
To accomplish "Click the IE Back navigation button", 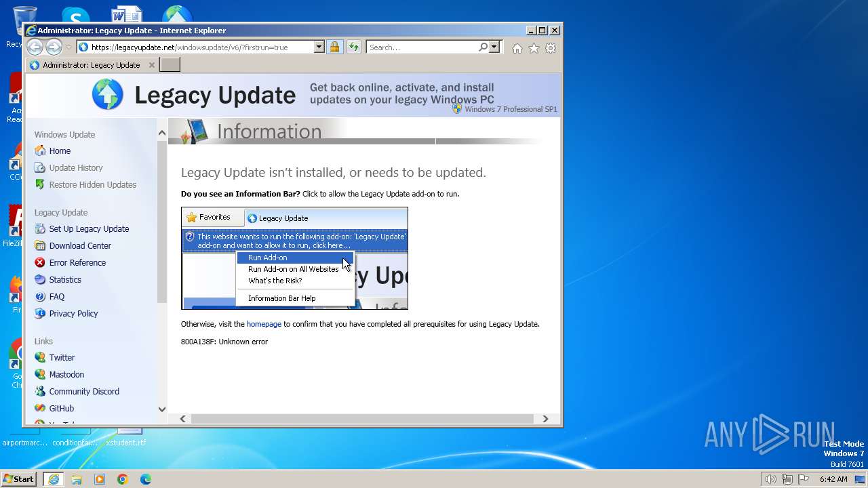I will pyautogui.click(x=35, y=47).
